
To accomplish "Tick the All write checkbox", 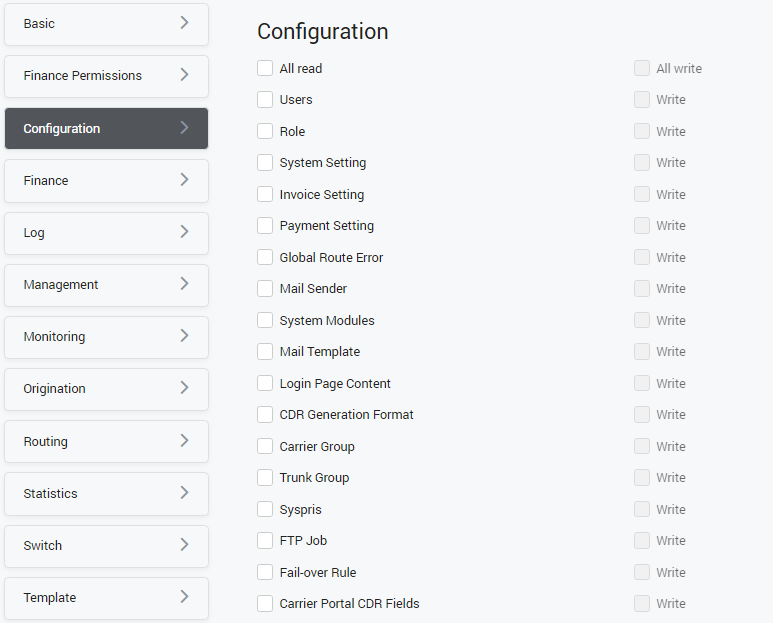I will point(642,68).
